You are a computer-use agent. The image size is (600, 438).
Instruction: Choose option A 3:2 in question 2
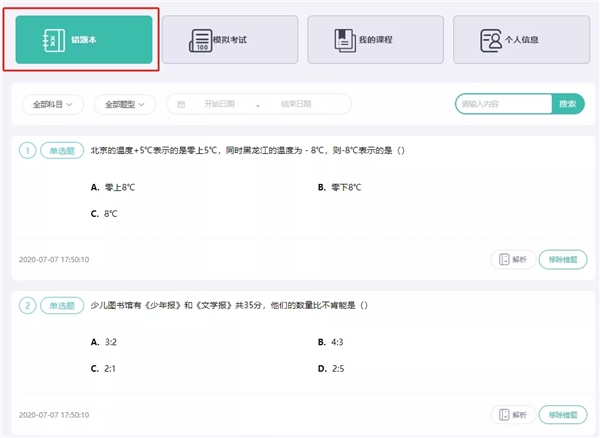(103, 342)
